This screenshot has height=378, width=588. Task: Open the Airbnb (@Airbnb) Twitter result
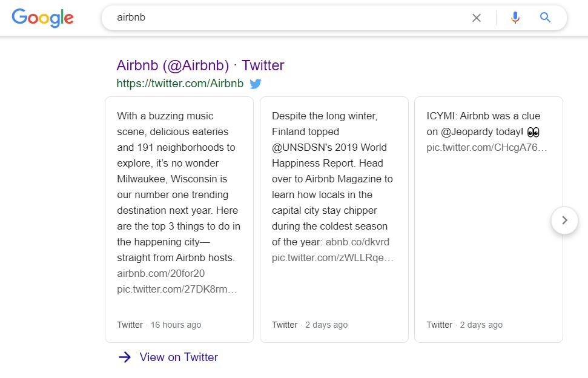pos(199,65)
